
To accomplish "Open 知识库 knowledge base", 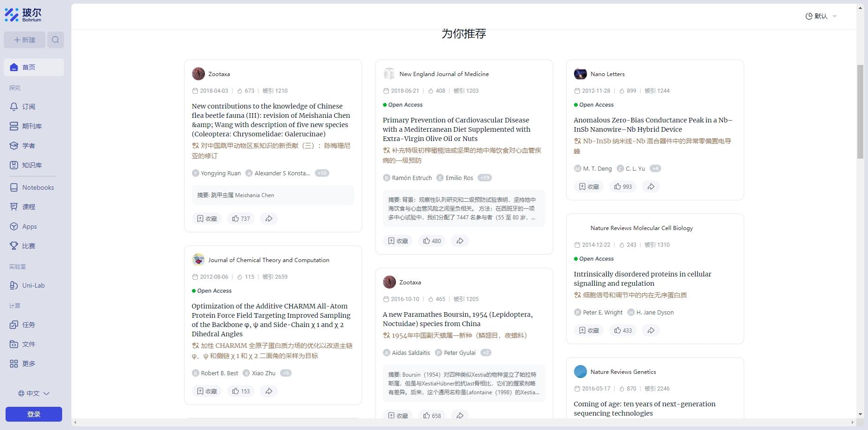I will (x=34, y=165).
